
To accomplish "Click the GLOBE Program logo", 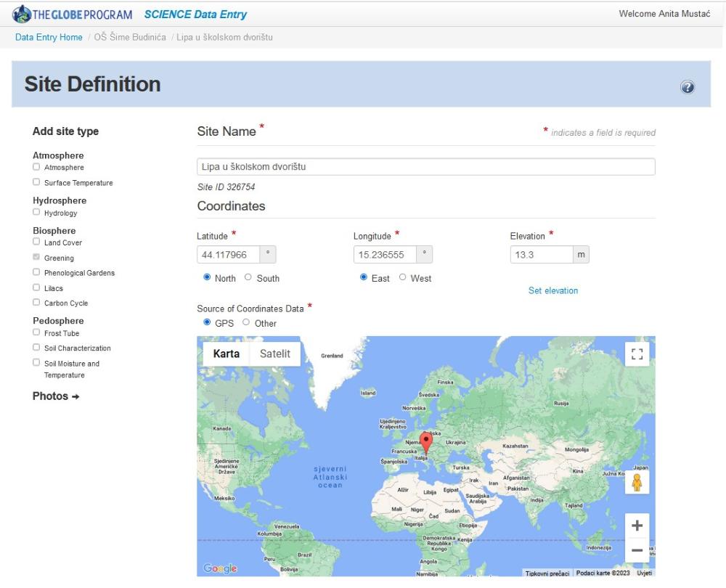I will coord(73,14).
